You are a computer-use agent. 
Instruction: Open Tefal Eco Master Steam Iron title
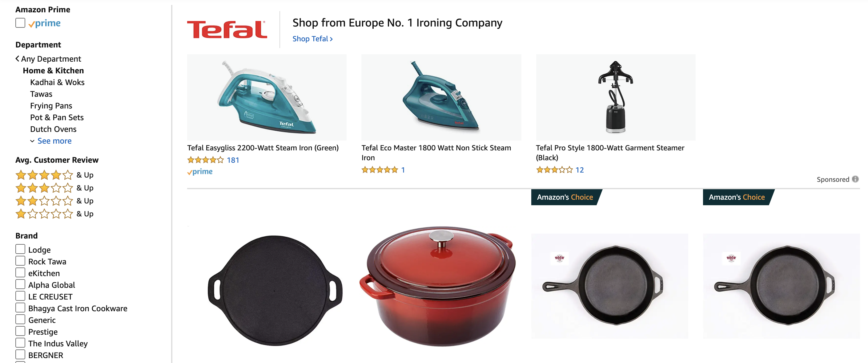tap(436, 153)
